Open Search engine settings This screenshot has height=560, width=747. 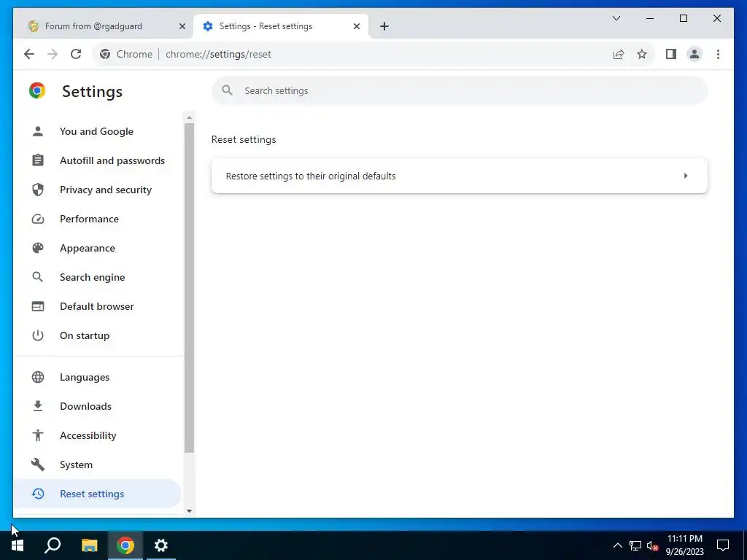pos(97,277)
